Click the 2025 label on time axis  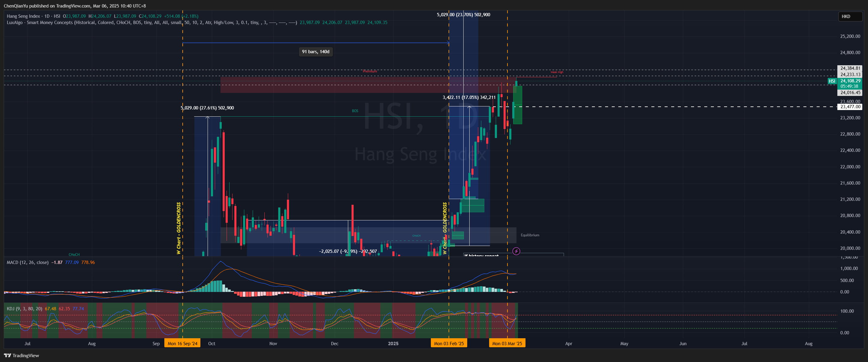(393, 343)
